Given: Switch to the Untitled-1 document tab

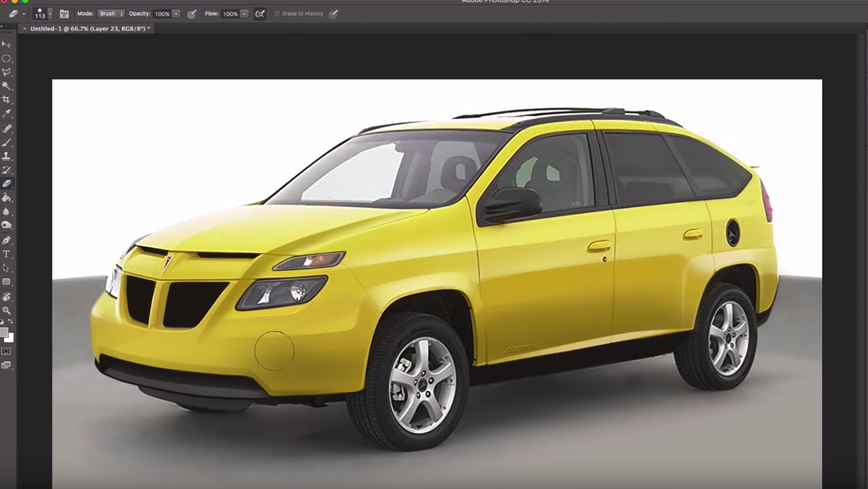Looking at the screenshot, I should [x=89, y=29].
